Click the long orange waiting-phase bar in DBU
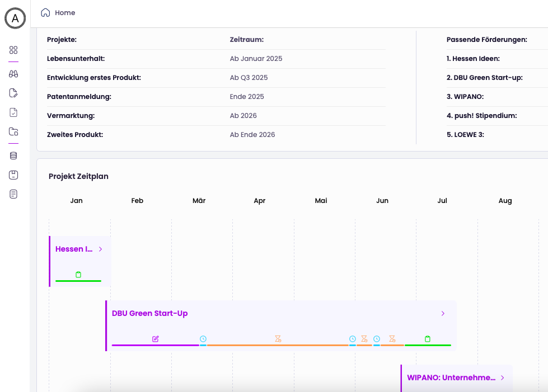Viewport: 548px width, 392px height. 278,345
